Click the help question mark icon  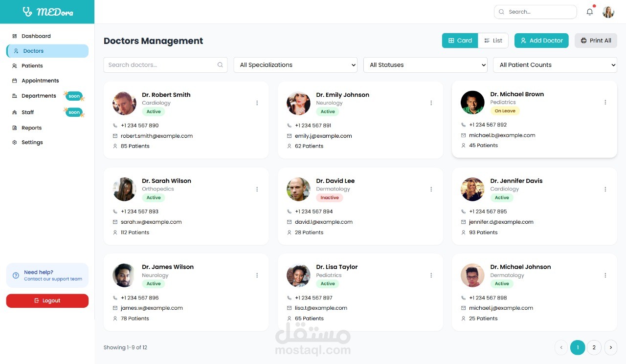[16, 276]
